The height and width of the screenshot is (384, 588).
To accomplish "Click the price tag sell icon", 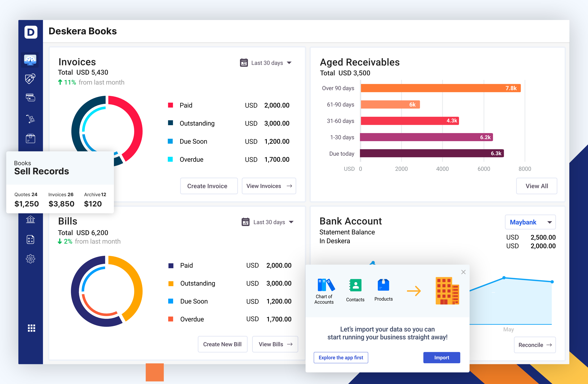I will point(30,79).
